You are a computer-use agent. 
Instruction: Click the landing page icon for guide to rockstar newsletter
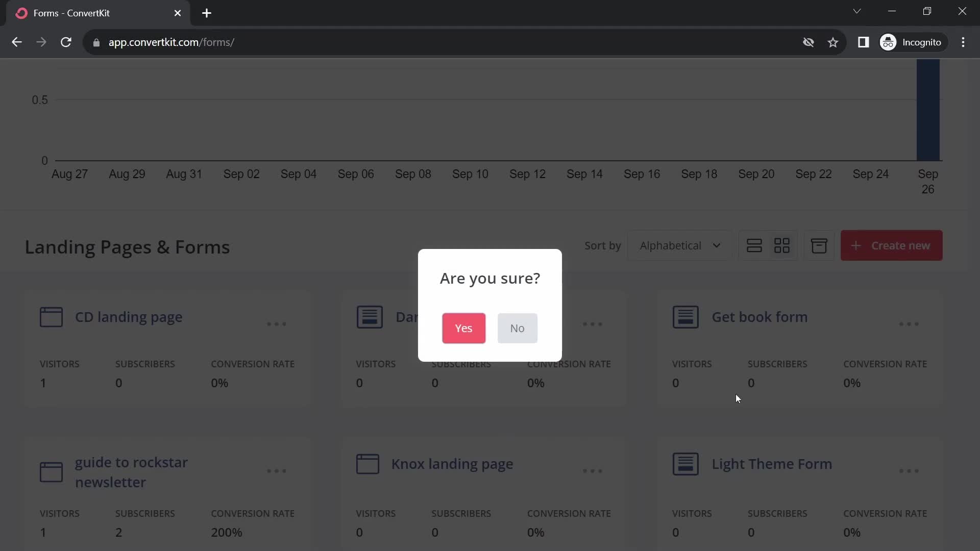tap(51, 471)
